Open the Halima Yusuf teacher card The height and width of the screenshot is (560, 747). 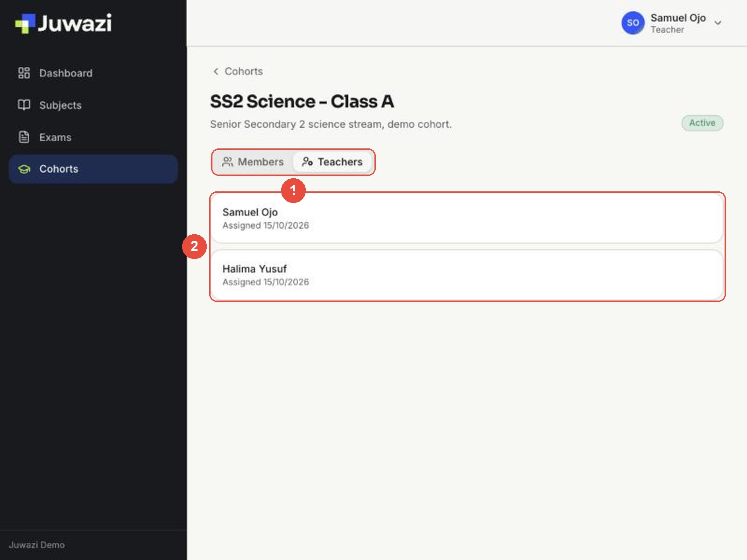click(x=467, y=275)
